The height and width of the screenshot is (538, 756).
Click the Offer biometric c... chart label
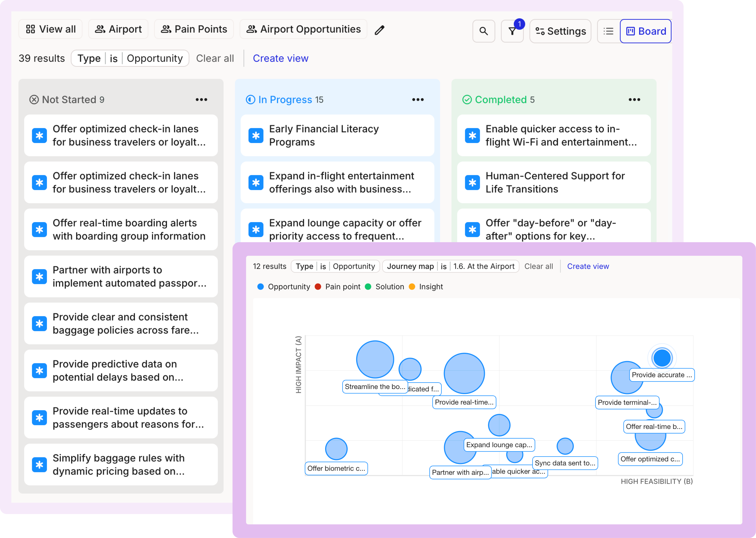click(x=336, y=469)
